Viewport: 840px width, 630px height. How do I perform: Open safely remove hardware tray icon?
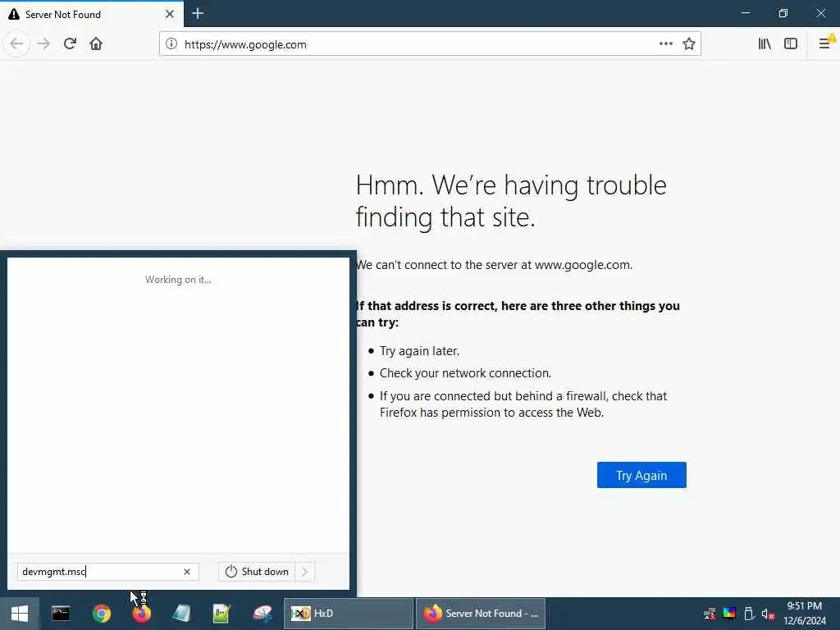click(749, 614)
